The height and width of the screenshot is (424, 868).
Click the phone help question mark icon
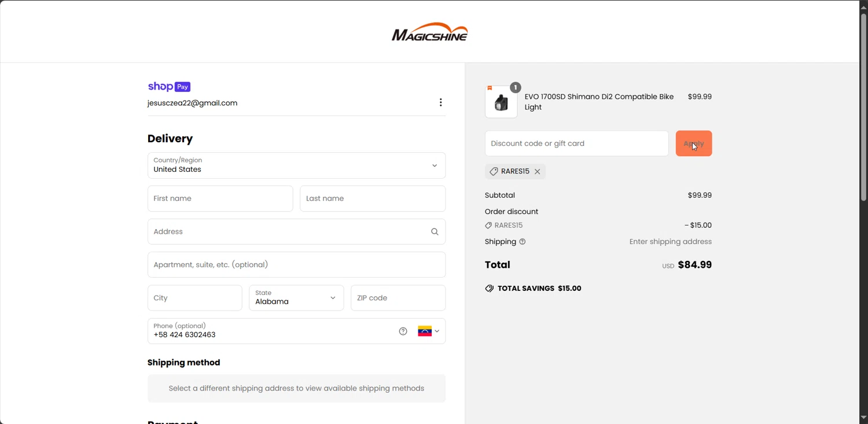403,331
